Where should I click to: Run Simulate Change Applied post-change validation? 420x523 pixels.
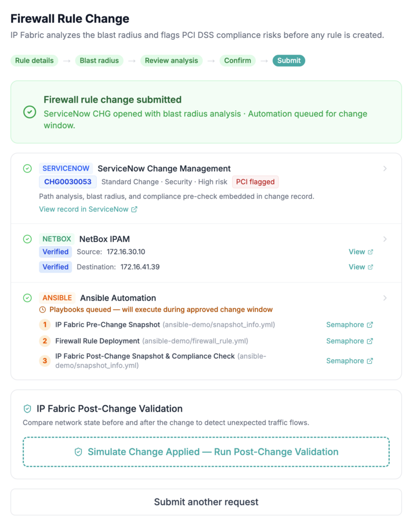(206, 452)
